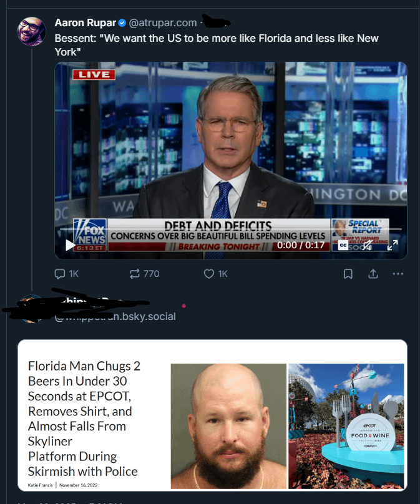The image size is (420, 504).
Task: View the EPCOT Food & Wine photo
Action: coord(346,426)
